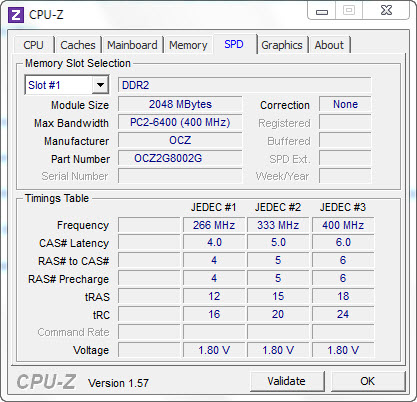Image resolution: width=417 pixels, height=402 pixels.
Task: Click tRC value 20
Action: pyautogui.click(x=278, y=314)
